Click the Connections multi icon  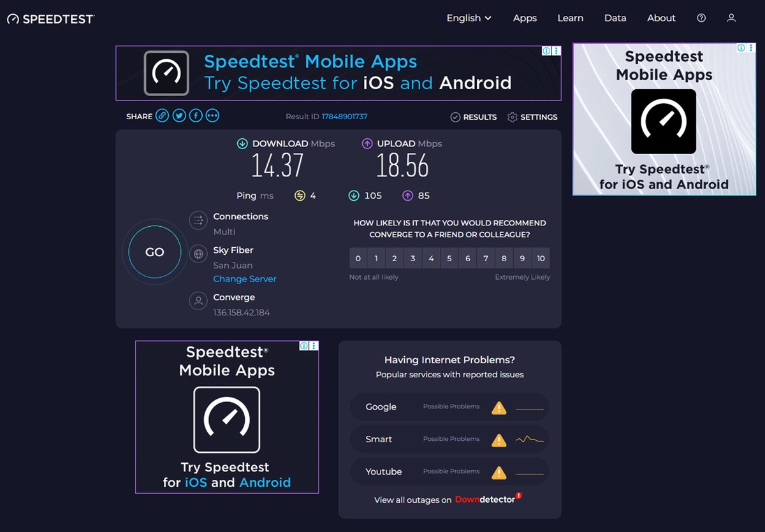pyautogui.click(x=199, y=220)
